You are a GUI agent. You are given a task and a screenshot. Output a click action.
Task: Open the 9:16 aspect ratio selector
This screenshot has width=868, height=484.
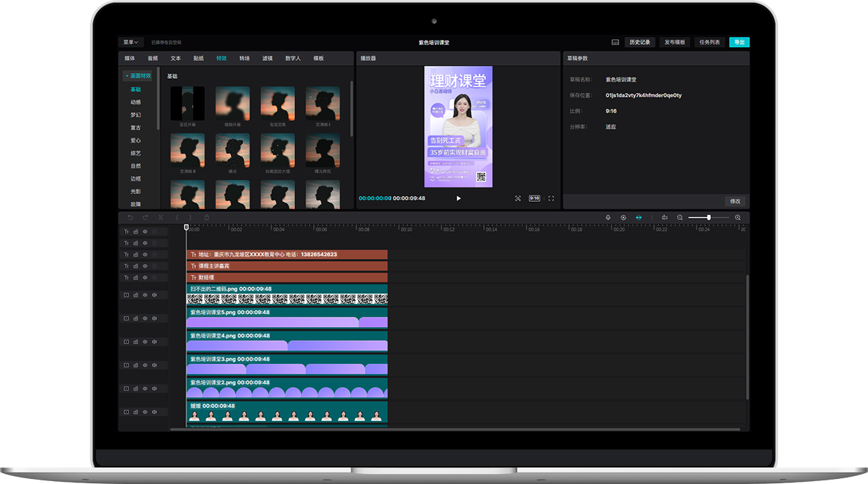(535, 198)
